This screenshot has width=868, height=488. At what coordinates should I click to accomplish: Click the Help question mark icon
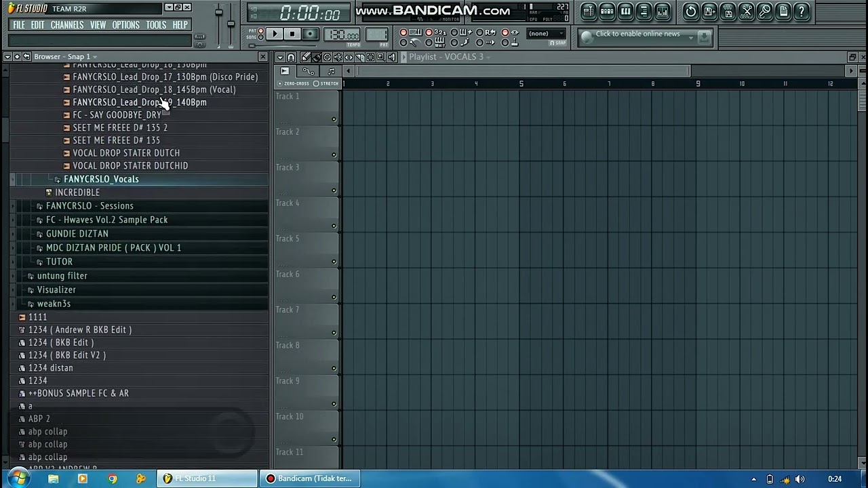tap(802, 12)
